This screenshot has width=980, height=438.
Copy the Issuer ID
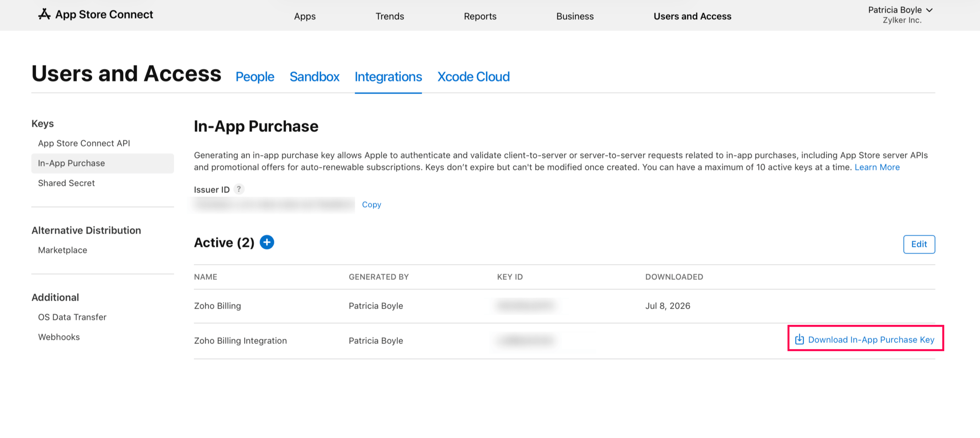(371, 204)
